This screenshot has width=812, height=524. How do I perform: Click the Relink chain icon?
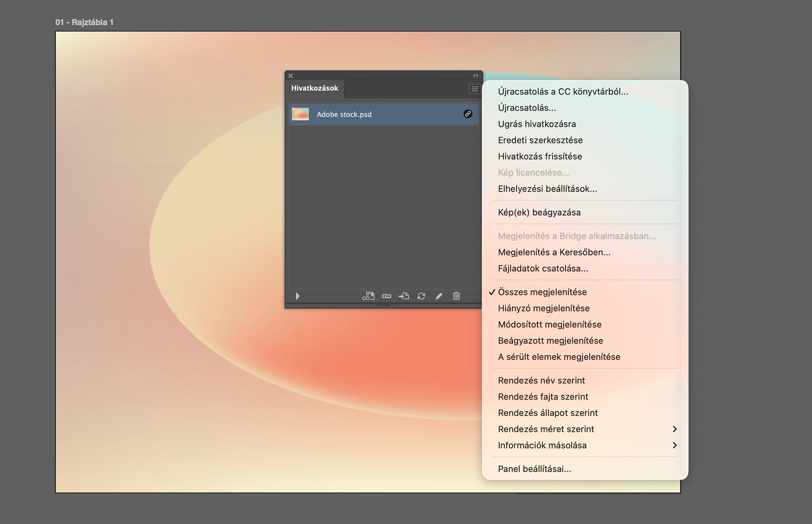[387, 296]
